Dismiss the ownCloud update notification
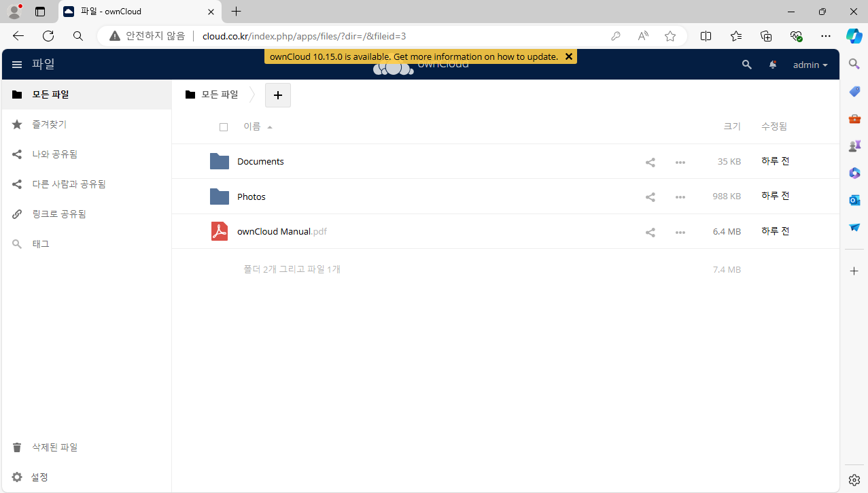This screenshot has height=493, width=868. pos(569,56)
